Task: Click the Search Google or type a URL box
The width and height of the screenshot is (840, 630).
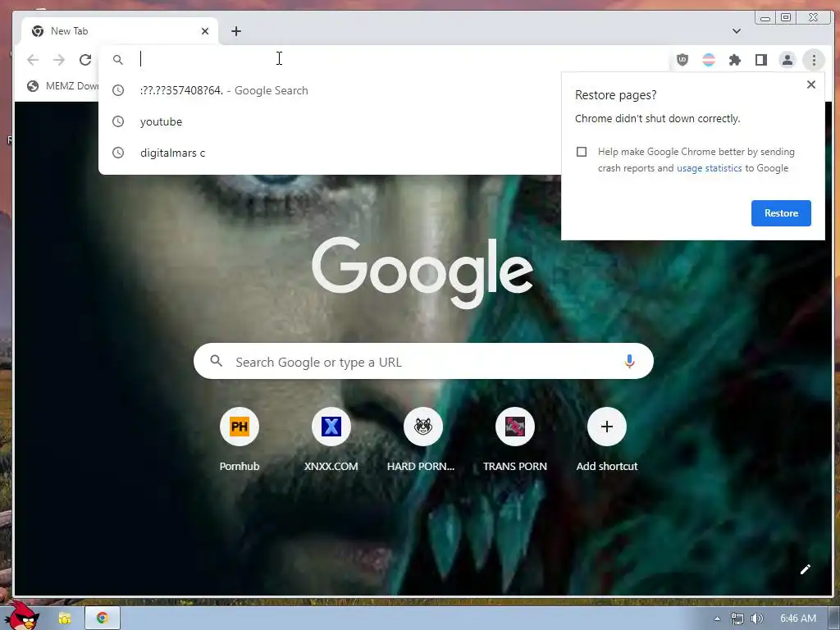Action: pyautogui.click(x=423, y=362)
